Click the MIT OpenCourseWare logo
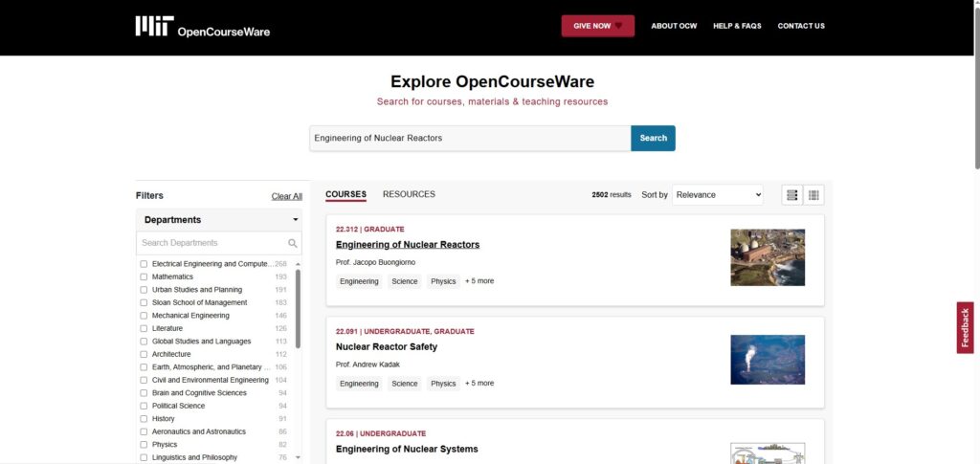Viewport: 980px width, 464px height. pyautogui.click(x=203, y=26)
